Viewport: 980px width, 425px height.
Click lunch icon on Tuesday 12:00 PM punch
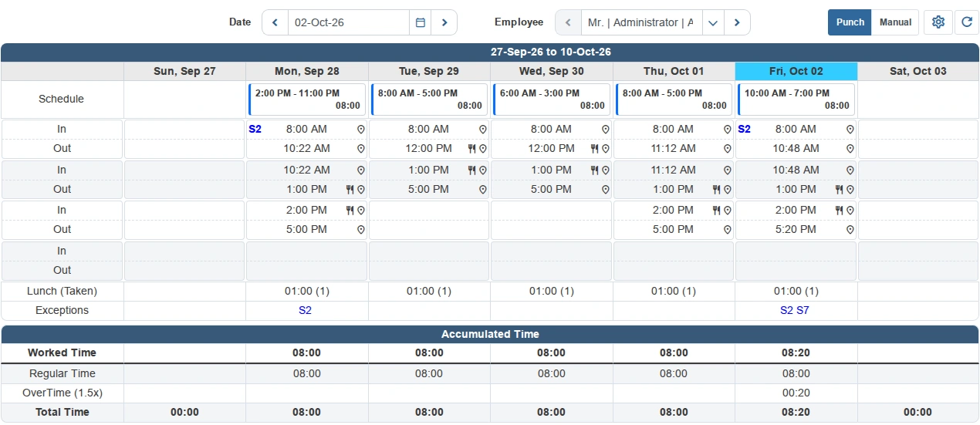(x=471, y=149)
